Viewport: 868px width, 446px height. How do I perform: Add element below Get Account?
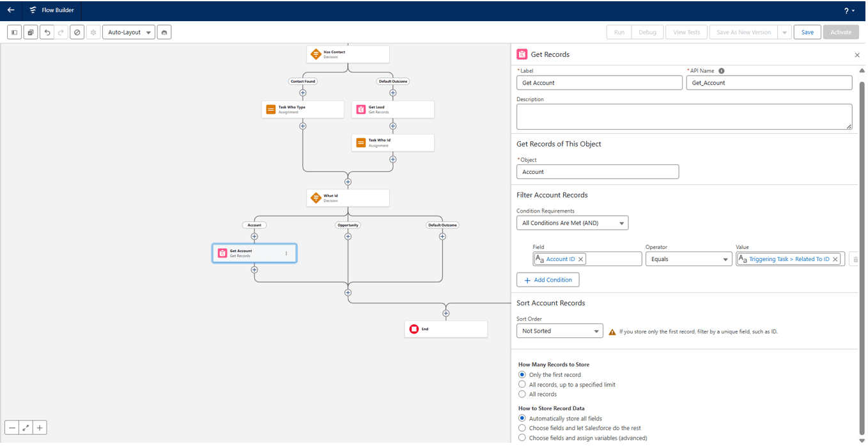click(254, 270)
